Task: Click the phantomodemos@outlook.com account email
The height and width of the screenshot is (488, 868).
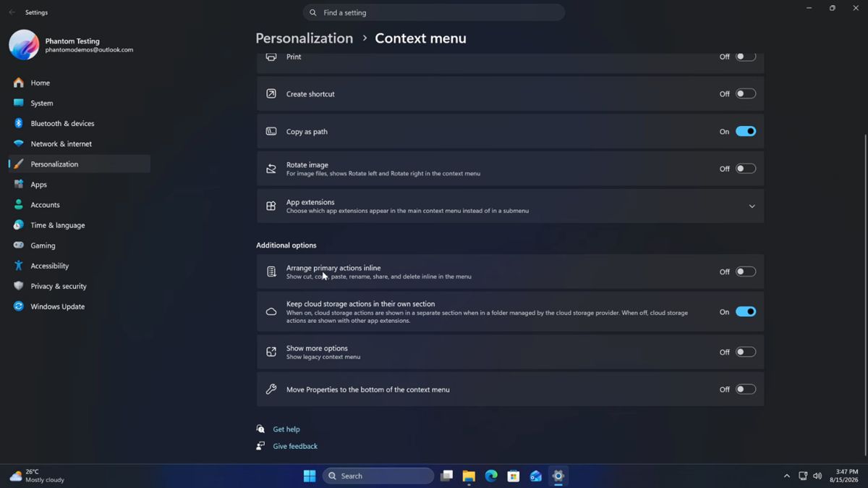Action: (89, 50)
